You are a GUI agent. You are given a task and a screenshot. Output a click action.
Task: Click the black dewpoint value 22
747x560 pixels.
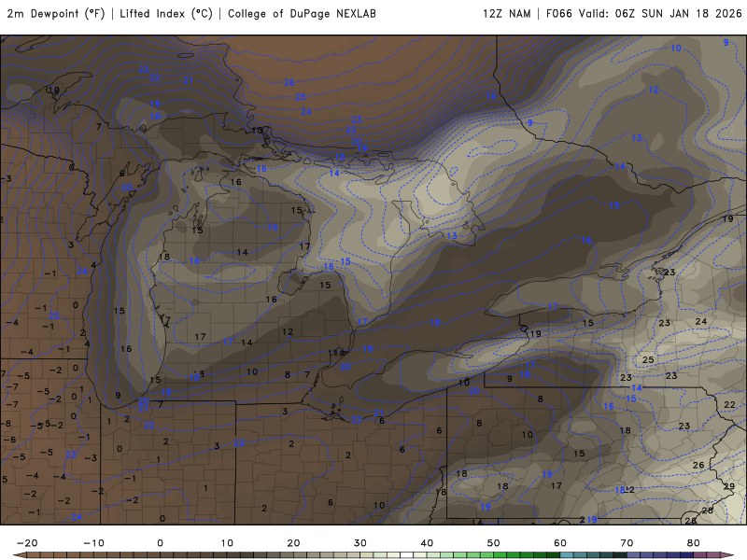[730, 405]
